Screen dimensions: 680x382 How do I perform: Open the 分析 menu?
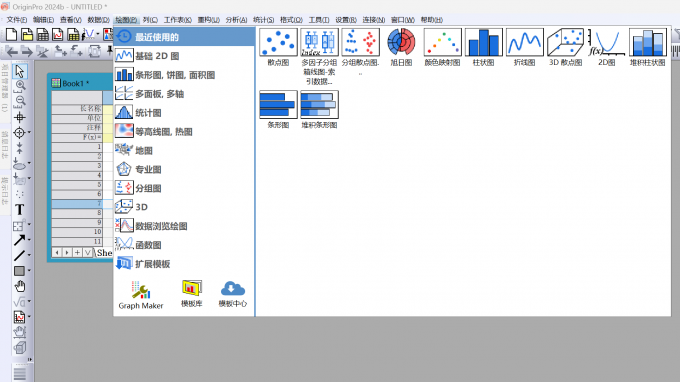coord(236,20)
